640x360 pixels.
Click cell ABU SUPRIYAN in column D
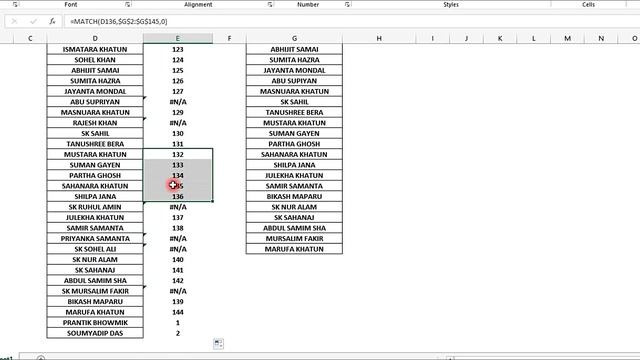(95, 102)
